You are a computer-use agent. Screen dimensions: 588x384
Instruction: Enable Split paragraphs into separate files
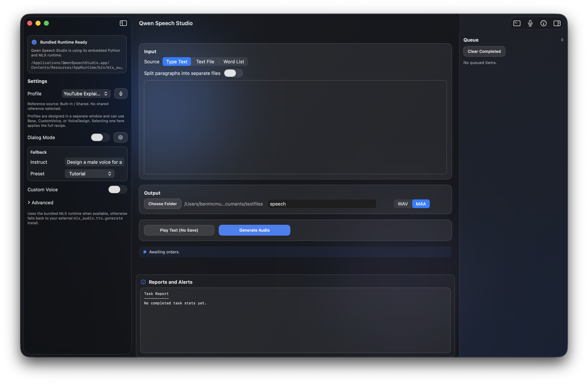click(x=233, y=73)
